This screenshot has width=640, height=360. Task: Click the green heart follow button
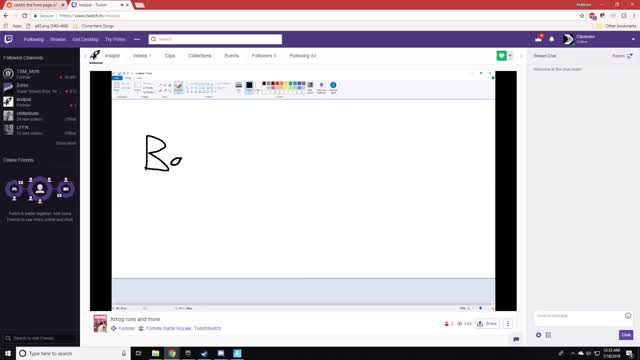501,56
